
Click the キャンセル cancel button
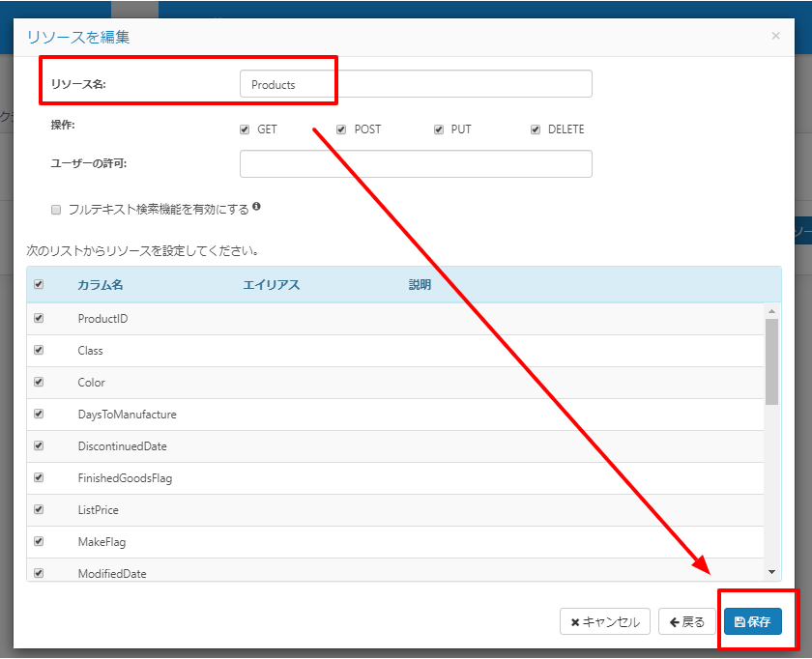coord(605,621)
